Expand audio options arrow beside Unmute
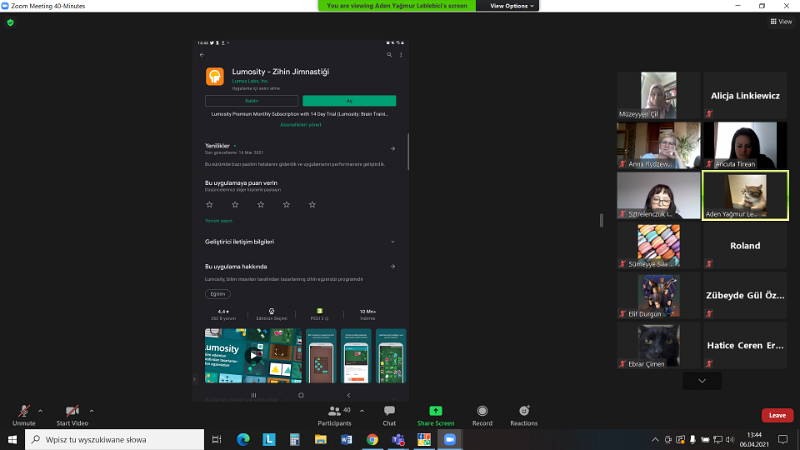The width and height of the screenshot is (800, 450). tap(40, 411)
